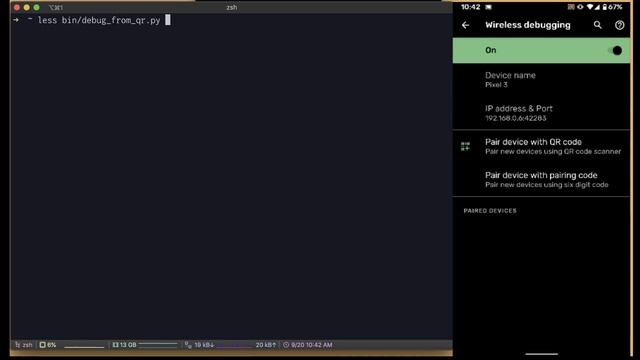
Task: Maximize the zsh terminal window
Action: click(36, 7)
